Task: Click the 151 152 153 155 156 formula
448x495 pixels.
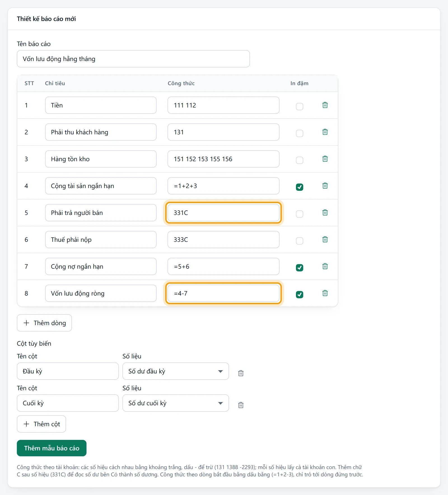Action: click(x=223, y=159)
